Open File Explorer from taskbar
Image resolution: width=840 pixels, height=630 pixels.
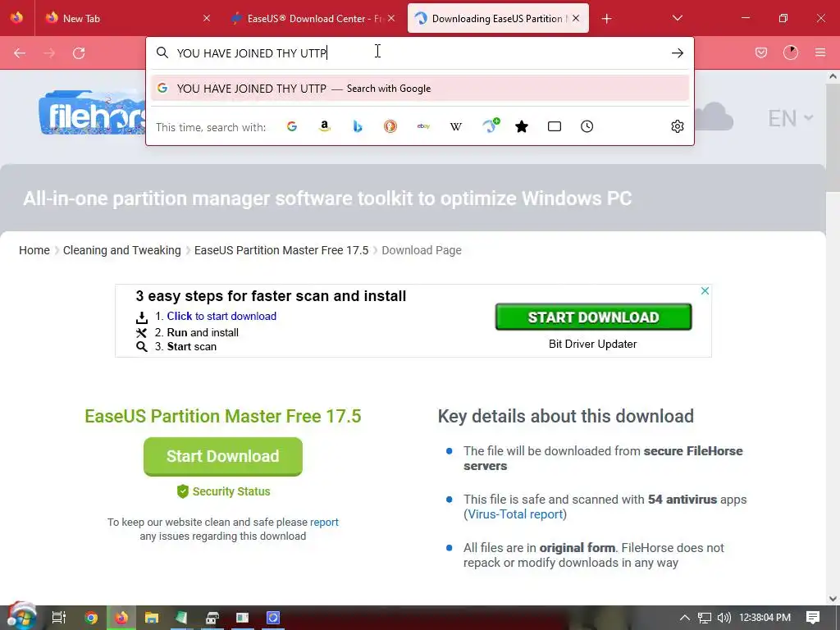click(x=152, y=618)
